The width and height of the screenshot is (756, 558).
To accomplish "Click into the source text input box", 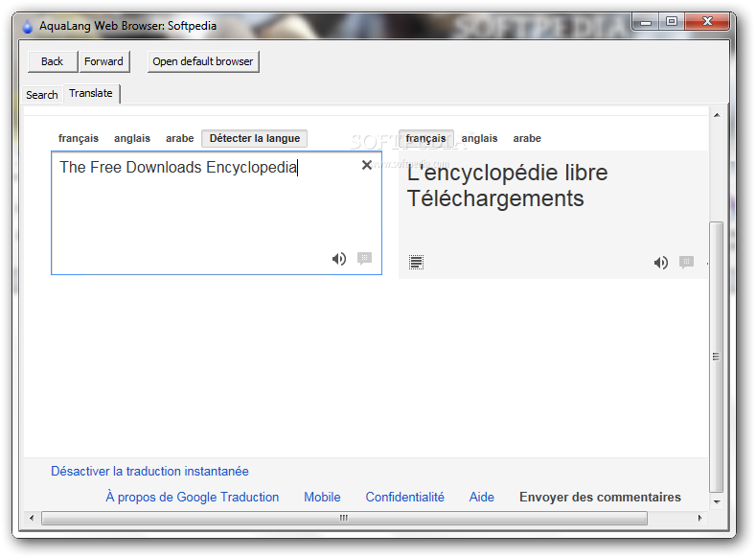I will pyautogui.click(x=217, y=213).
